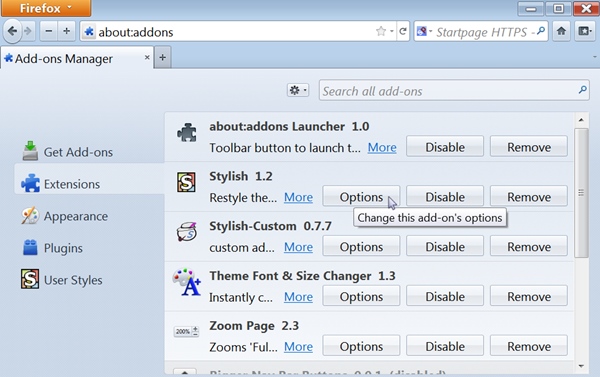
Task: Click the Theme Font & Size Changer icon
Action: [x=186, y=282]
